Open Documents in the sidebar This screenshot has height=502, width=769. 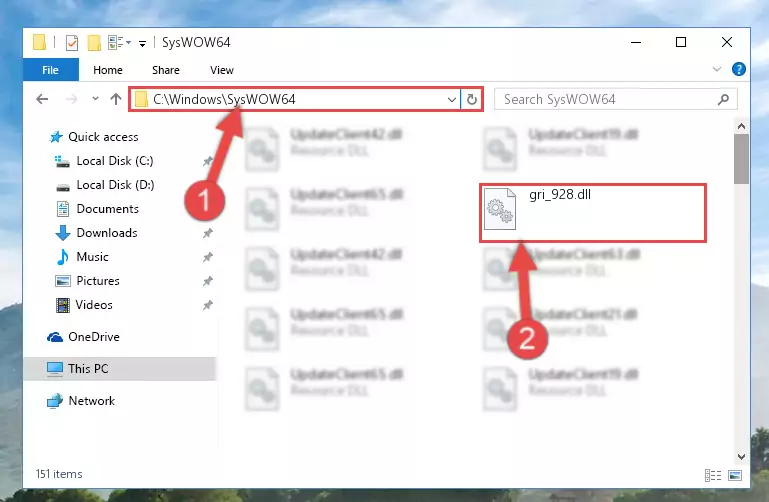[107, 209]
